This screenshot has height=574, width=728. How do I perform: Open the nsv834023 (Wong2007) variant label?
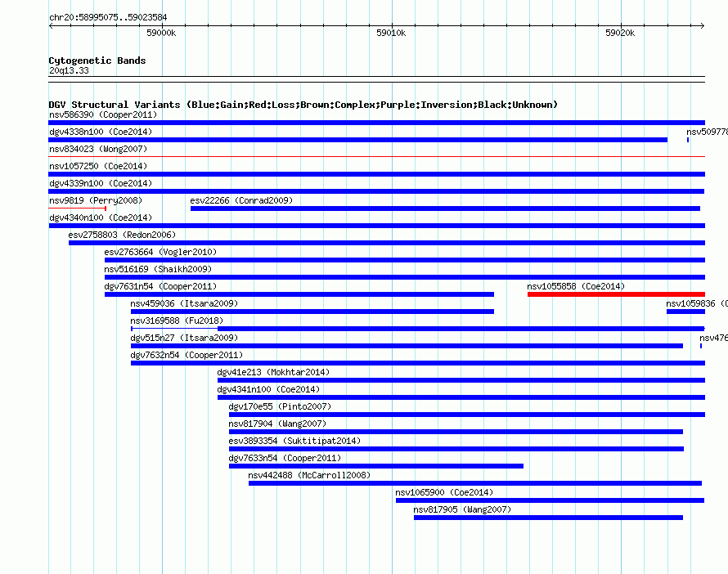coord(98,149)
